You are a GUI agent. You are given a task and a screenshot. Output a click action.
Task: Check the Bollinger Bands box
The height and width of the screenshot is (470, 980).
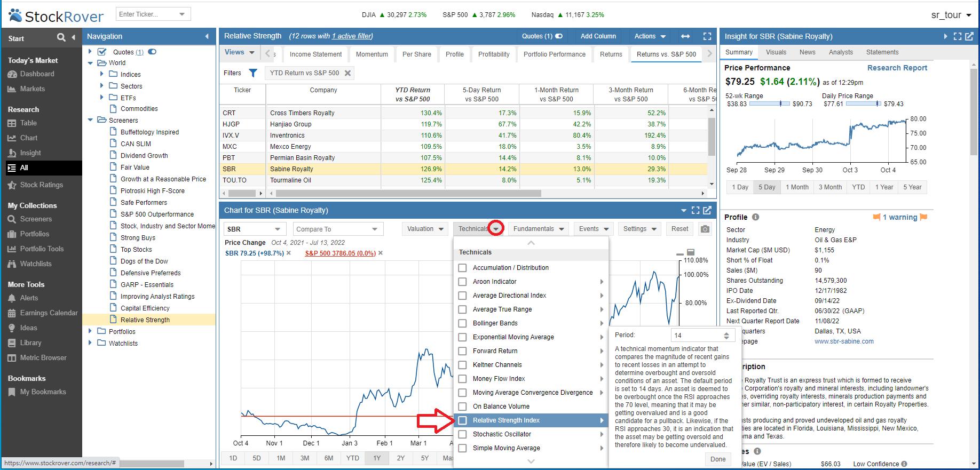point(463,323)
